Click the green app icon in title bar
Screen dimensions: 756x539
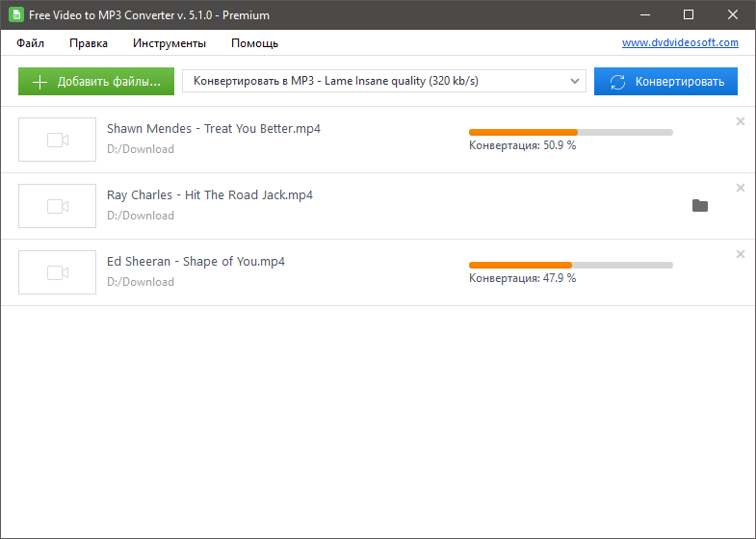[16, 14]
